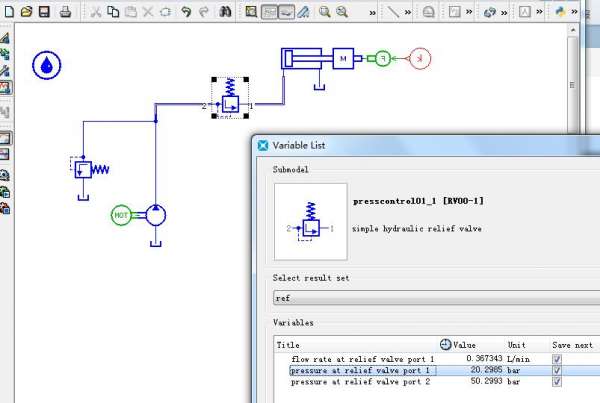Click the binoculars Find icon
The height and width of the screenshot is (403, 600).
pyautogui.click(x=225, y=12)
